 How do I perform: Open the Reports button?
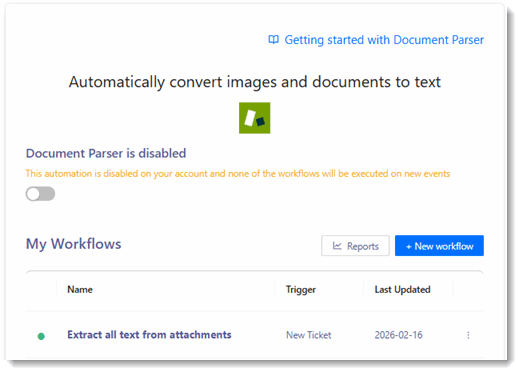point(355,246)
